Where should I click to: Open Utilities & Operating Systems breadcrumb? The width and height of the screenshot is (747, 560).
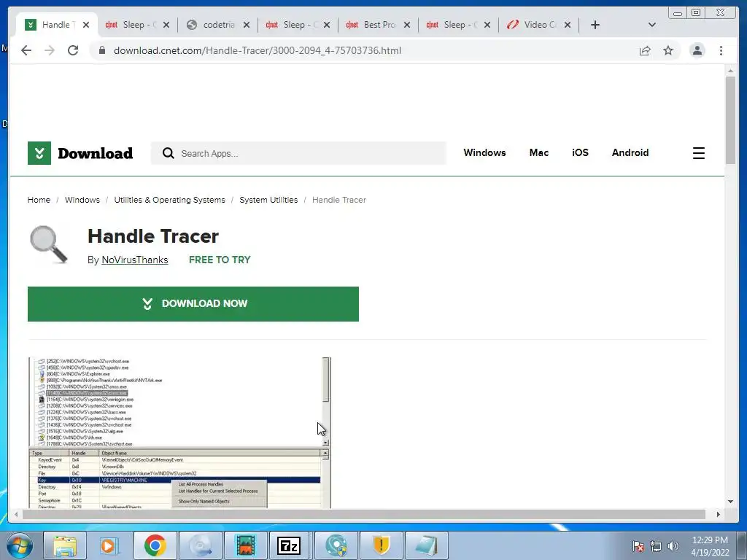(169, 200)
